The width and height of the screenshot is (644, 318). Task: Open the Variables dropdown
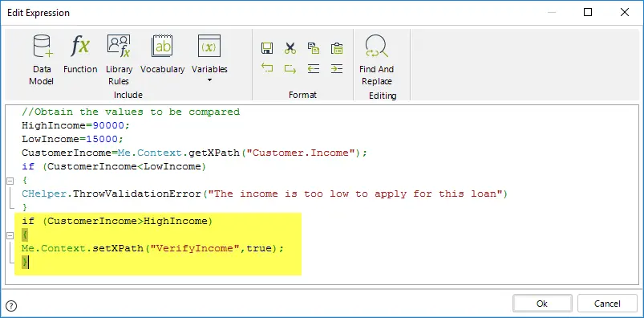(x=209, y=59)
